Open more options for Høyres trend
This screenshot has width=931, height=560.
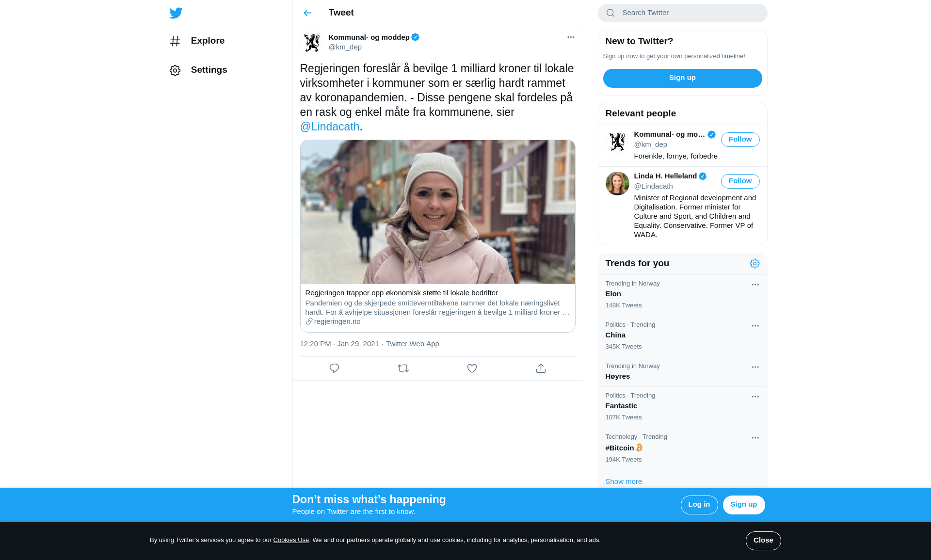tap(755, 368)
